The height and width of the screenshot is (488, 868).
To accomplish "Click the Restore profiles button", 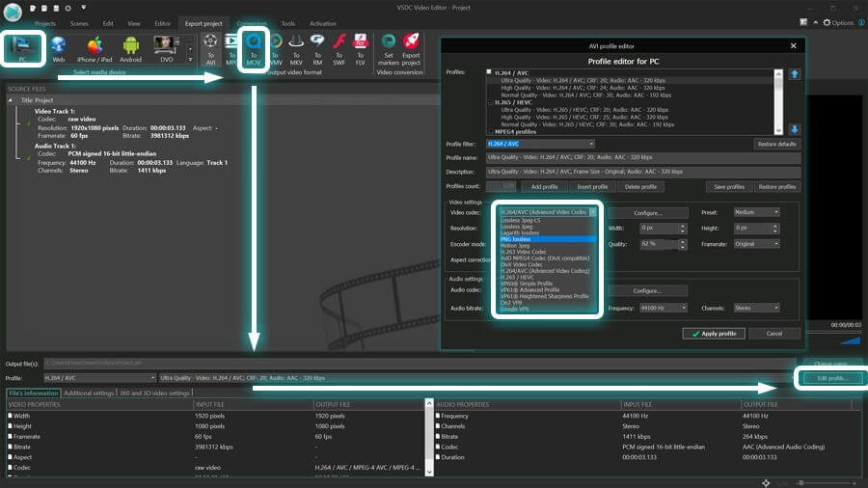I will [776, 187].
